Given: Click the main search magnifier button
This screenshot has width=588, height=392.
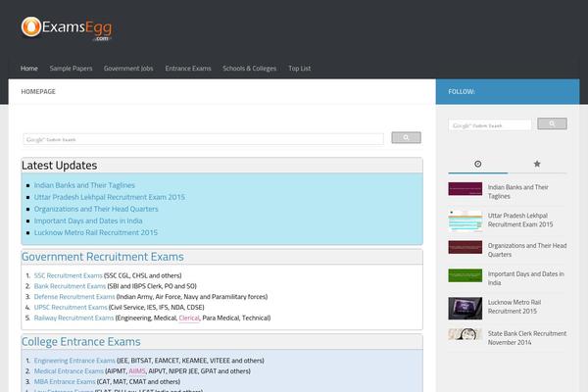Looking at the screenshot, I should tap(406, 137).
